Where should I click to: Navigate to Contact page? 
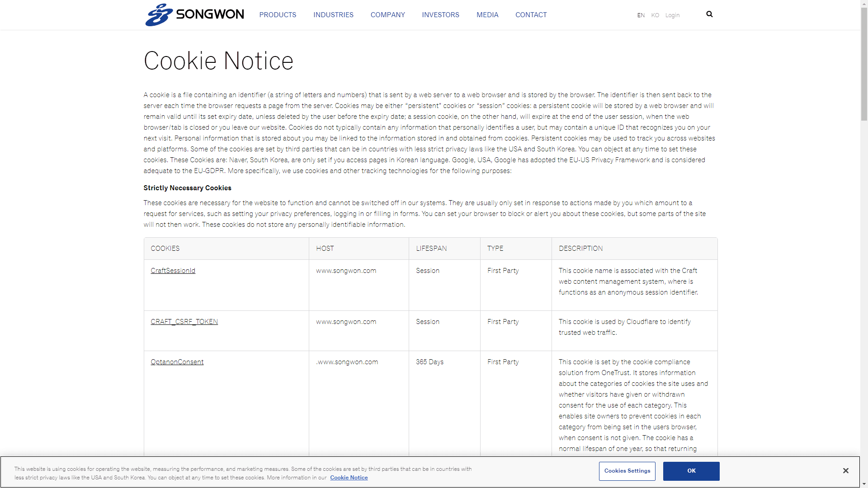click(x=531, y=15)
